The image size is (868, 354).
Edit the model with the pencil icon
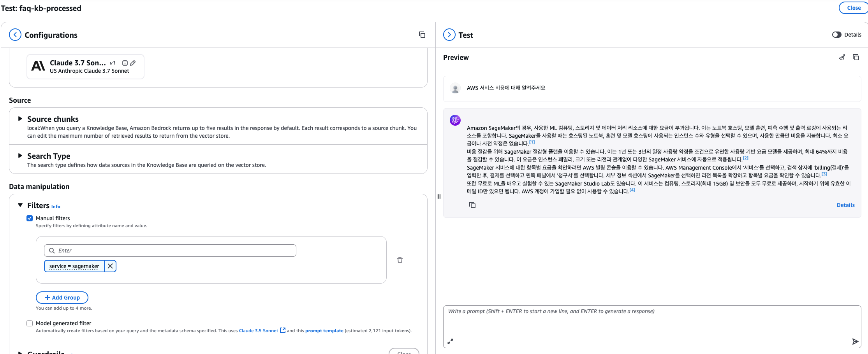click(133, 63)
